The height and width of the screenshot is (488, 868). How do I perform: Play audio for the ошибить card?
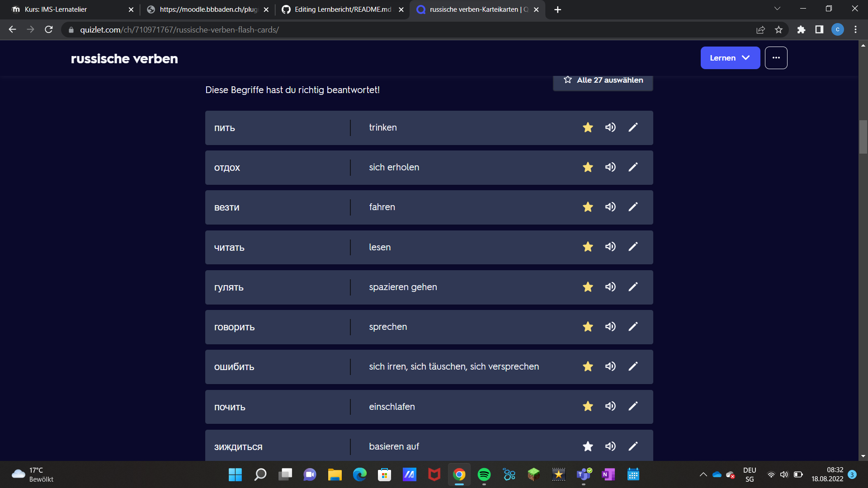tap(610, 366)
